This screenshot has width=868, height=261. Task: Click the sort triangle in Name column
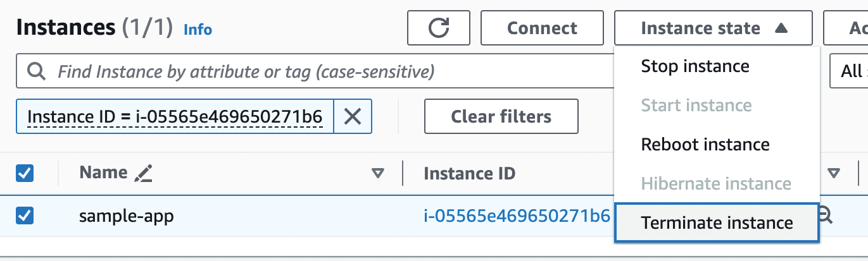[x=378, y=173]
